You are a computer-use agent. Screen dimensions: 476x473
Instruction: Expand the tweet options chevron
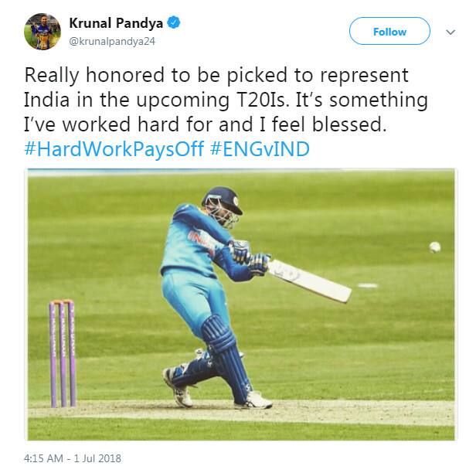(x=450, y=32)
